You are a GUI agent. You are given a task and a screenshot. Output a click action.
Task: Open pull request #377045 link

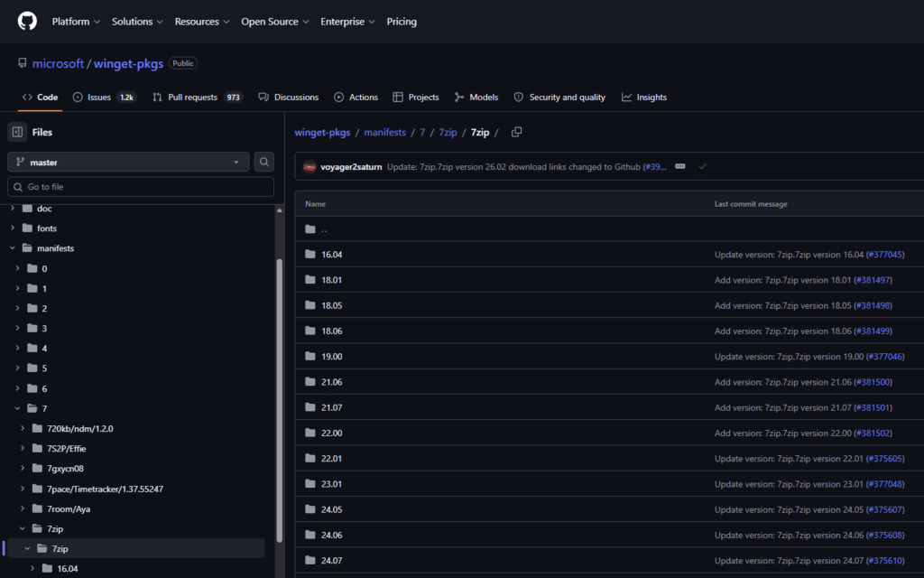[886, 254]
